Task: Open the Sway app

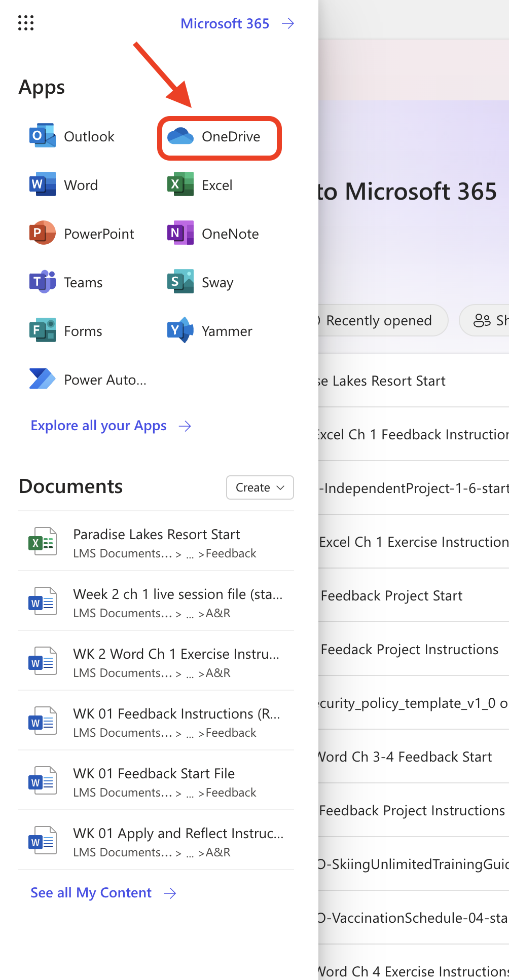Action: 201,283
